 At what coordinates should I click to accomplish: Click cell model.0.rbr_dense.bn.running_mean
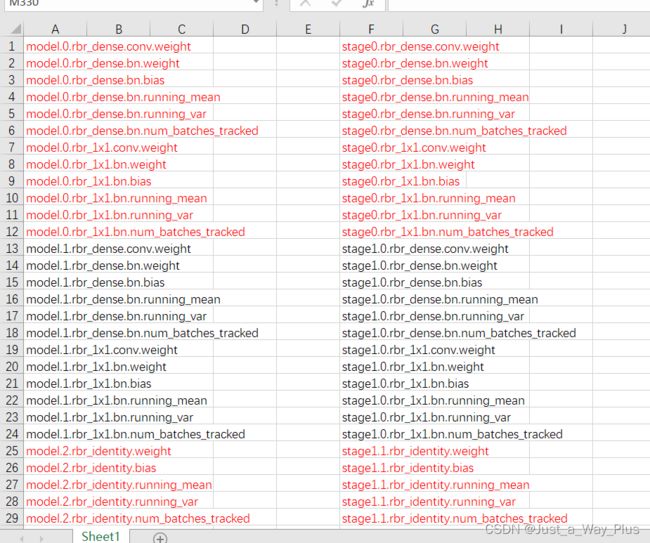123,97
